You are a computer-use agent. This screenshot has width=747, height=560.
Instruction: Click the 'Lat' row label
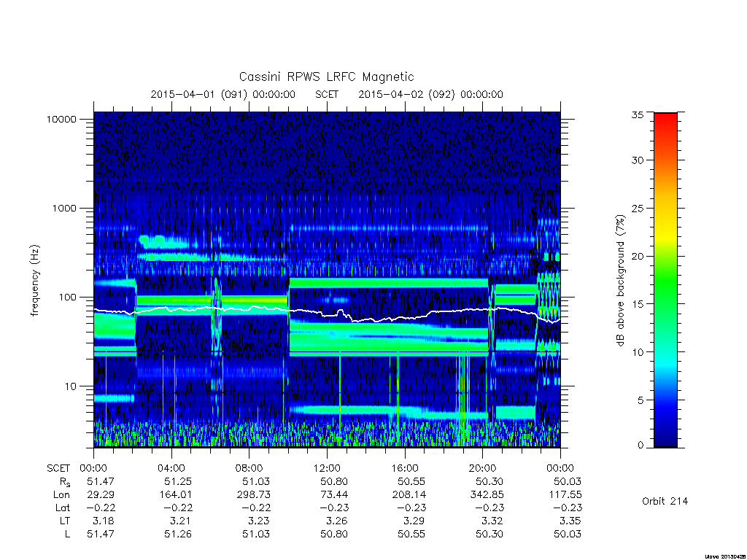tap(63, 507)
